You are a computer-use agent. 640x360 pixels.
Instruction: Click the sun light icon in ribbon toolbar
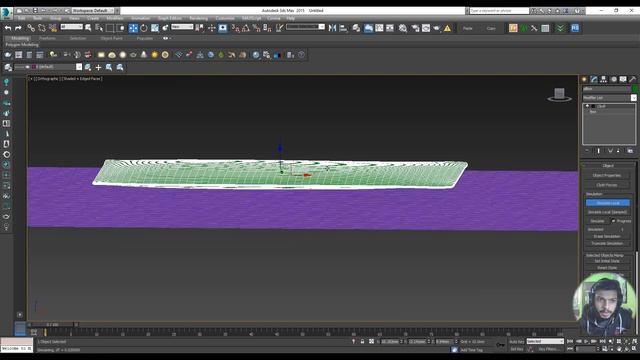click(154, 55)
